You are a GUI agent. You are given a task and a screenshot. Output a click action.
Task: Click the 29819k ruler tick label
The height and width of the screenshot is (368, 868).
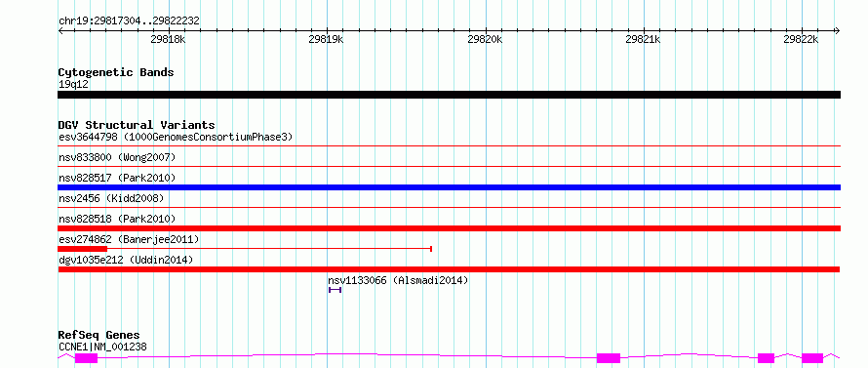click(x=326, y=39)
